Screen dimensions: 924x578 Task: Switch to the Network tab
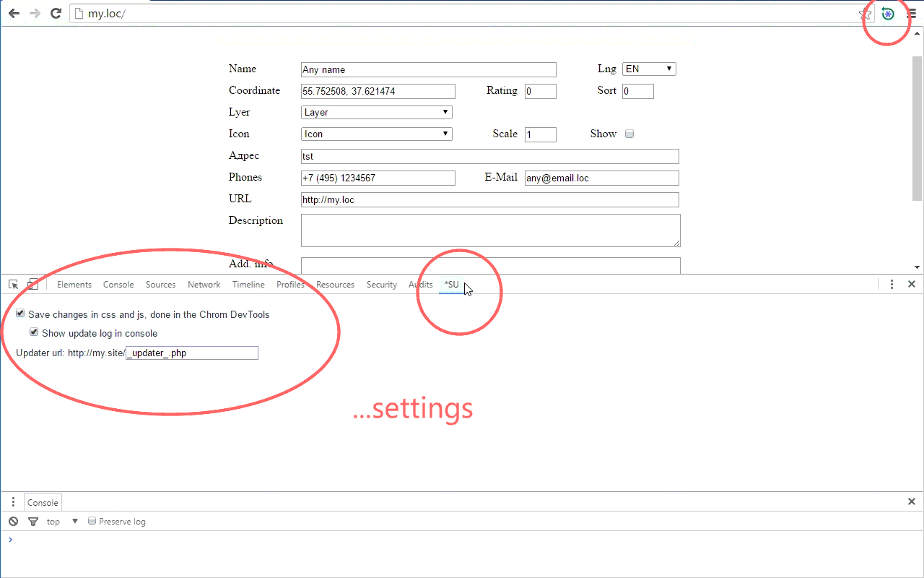(204, 285)
